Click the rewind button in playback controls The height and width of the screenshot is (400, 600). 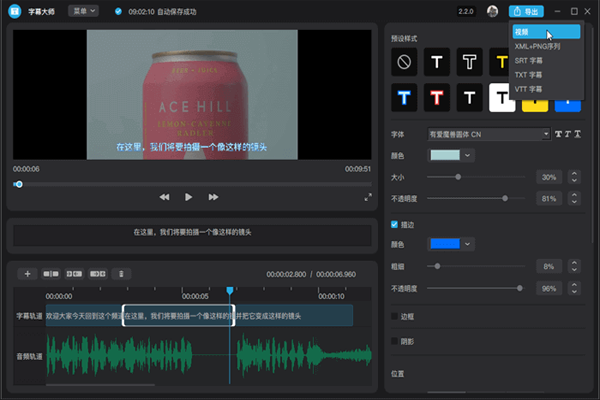click(x=164, y=198)
